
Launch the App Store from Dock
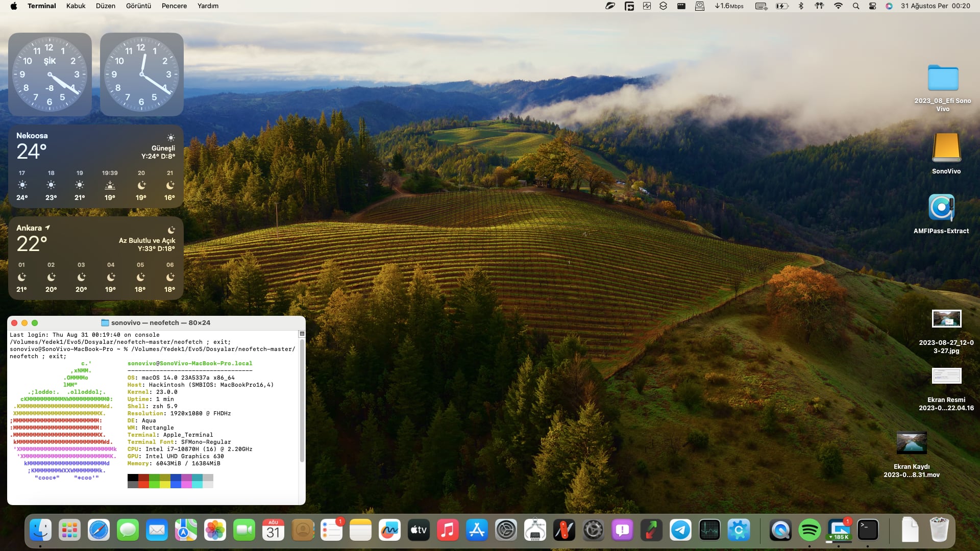click(x=477, y=531)
